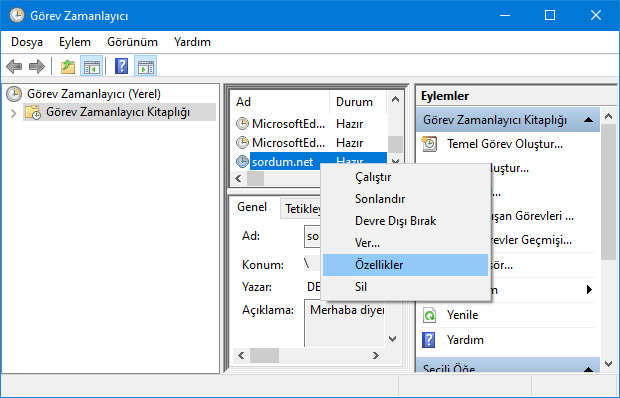The image size is (620, 398).
Task: Click the Temel Görev Oluştur icon
Action: click(x=429, y=144)
